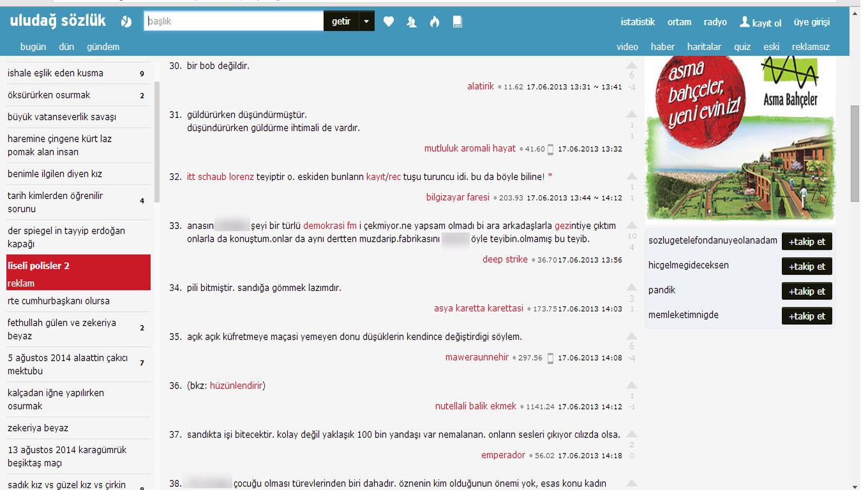The width and height of the screenshot is (868, 490).
Task: Click the flame icon in the header
Action: coord(435,22)
